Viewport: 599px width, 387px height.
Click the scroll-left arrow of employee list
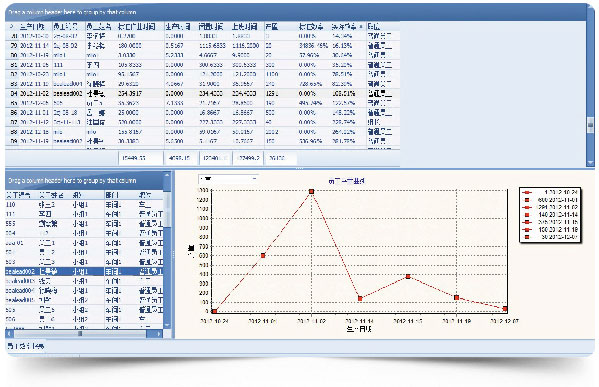(9, 334)
